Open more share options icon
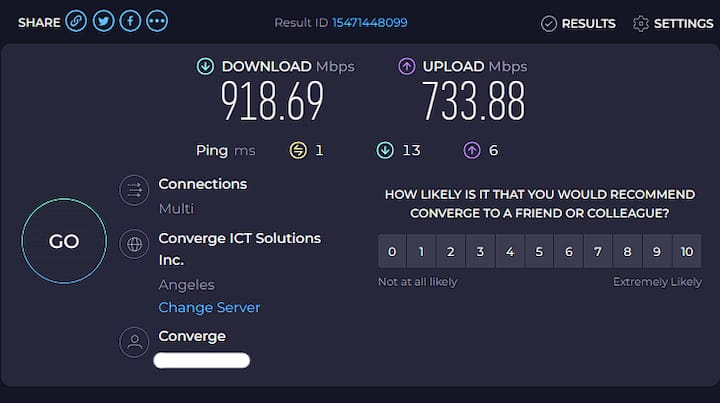The image size is (720, 403). click(156, 21)
